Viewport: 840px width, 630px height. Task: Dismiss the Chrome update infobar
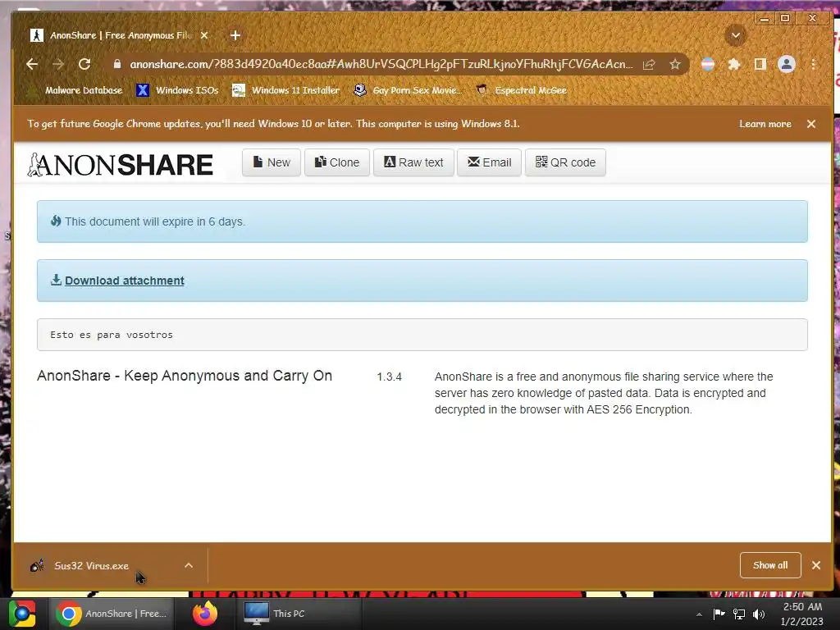coord(811,124)
